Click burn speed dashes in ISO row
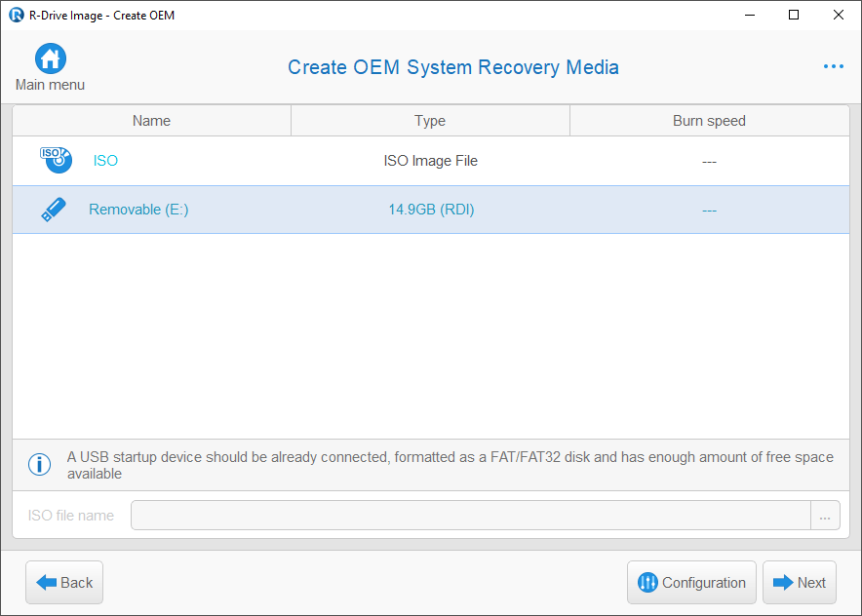 tap(709, 162)
